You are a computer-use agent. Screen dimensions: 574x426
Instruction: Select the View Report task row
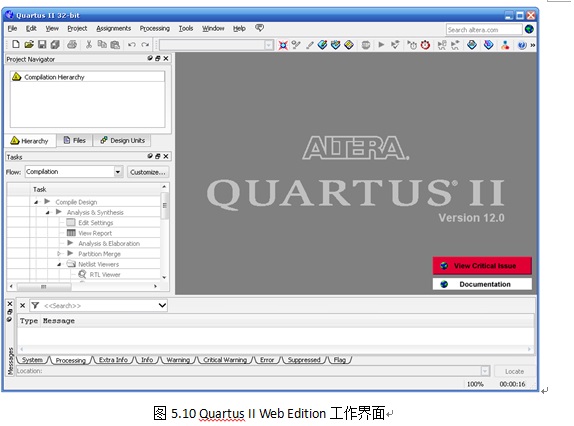89,233
